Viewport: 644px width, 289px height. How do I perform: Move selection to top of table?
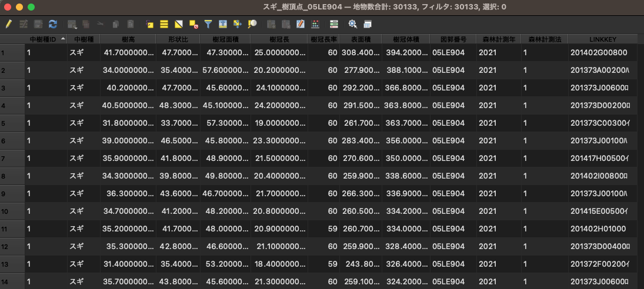(x=223, y=24)
